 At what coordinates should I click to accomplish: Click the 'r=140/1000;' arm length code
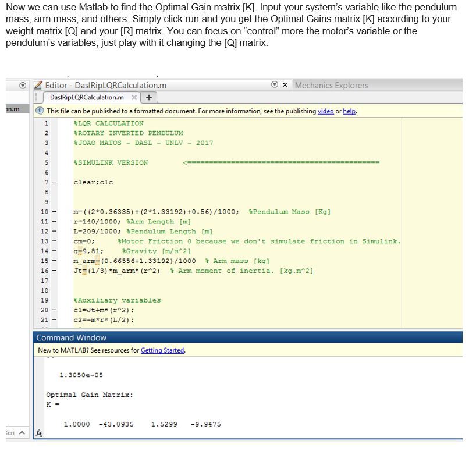click(x=97, y=222)
